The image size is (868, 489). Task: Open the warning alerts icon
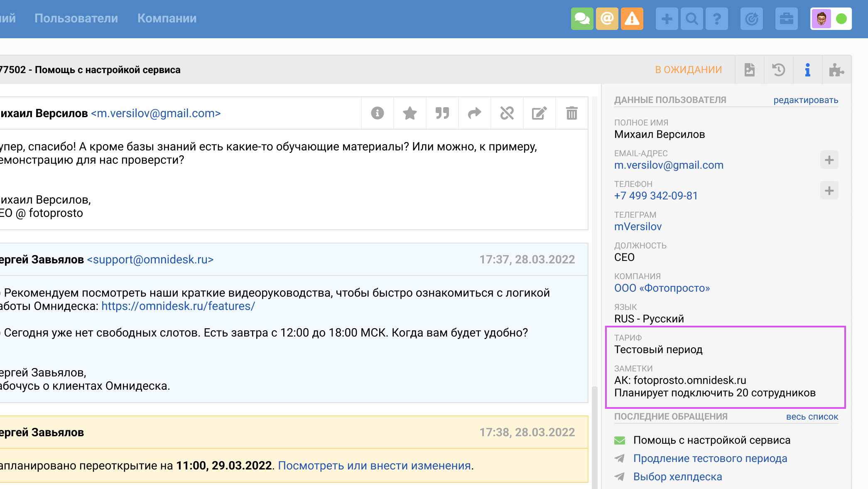632,19
